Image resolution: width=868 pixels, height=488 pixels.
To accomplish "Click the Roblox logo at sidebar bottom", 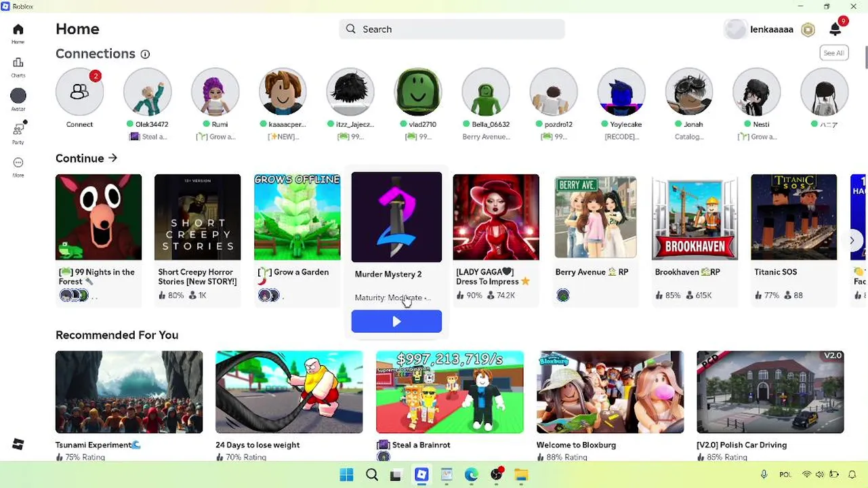I will 18,444.
